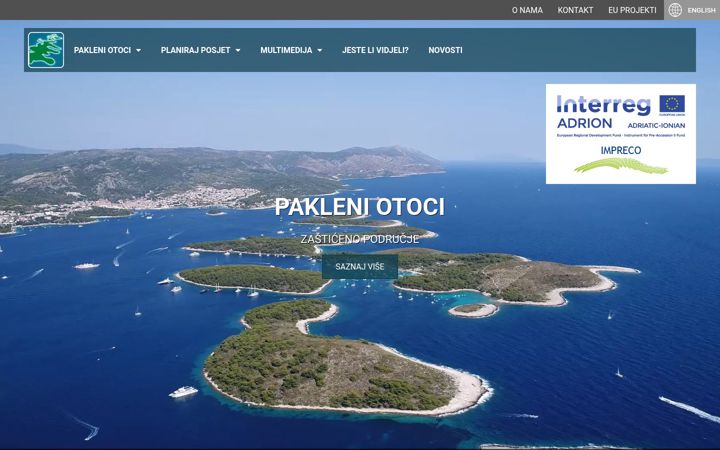Open the O nama link

[527, 10]
